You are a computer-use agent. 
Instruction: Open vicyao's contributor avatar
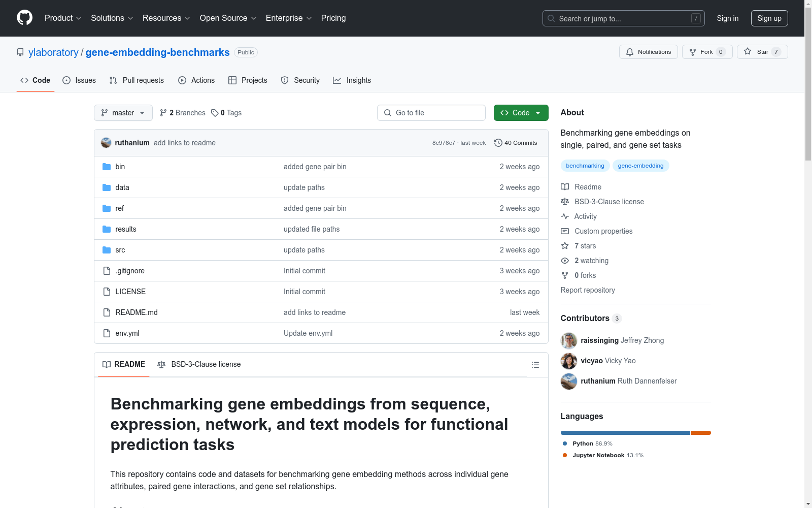coord(569,361)
